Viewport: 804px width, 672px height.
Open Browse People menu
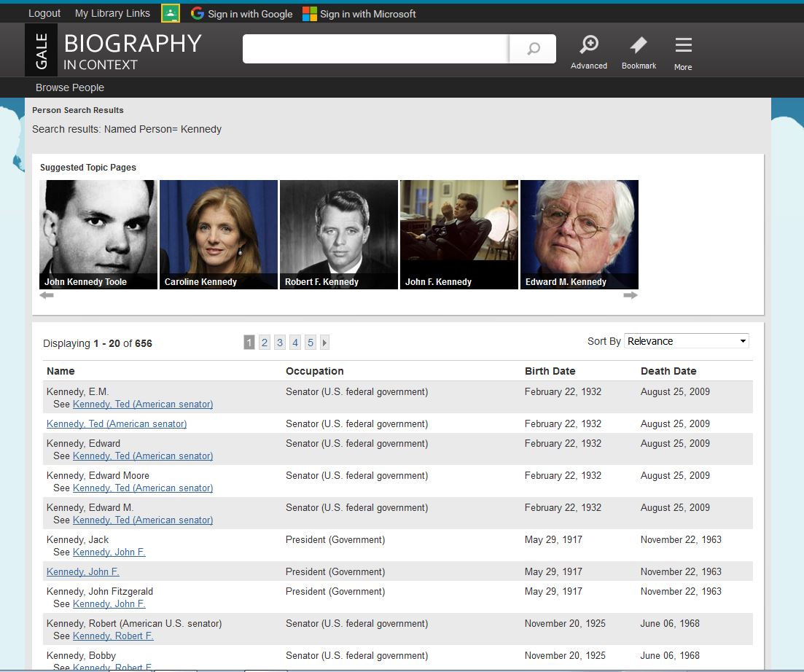click(x=70, y=87)
